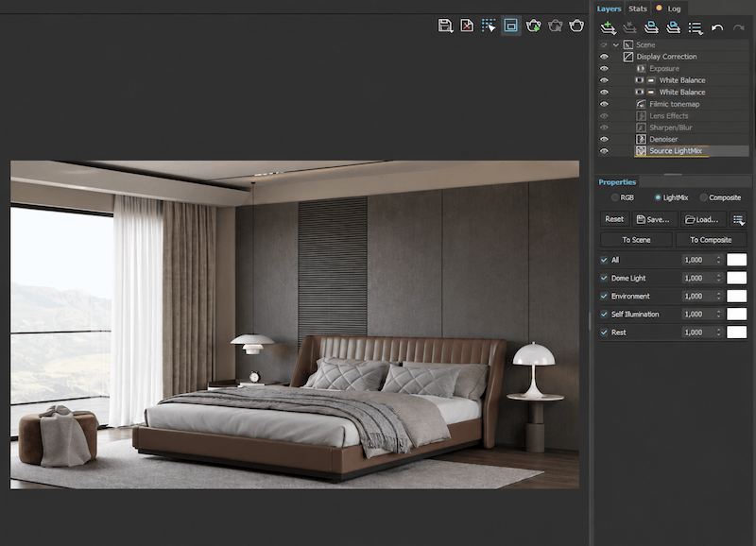This screenshot has height=546, width=756.
Task: Click the Delete layer icon
Action: click(x=629, y=28)
